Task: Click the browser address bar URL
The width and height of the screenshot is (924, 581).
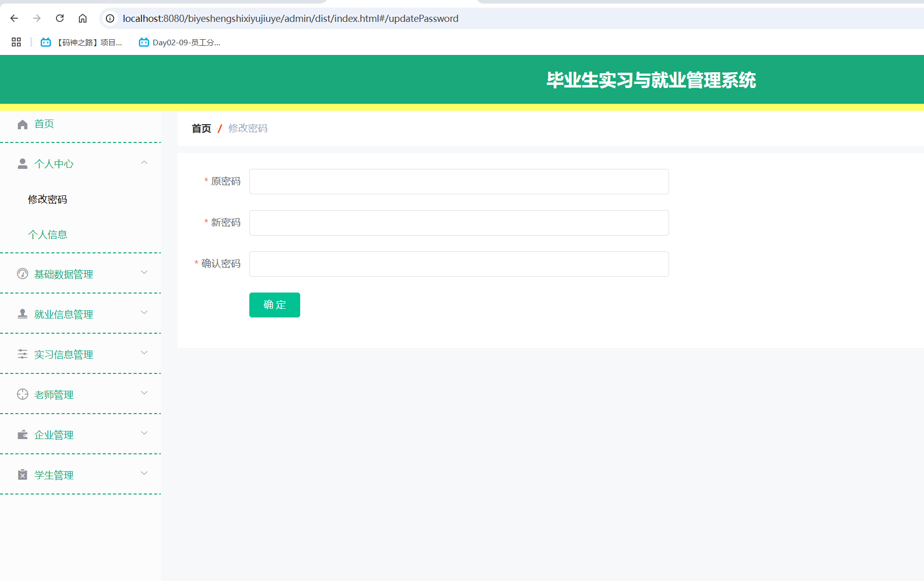Action: point(291,18)
